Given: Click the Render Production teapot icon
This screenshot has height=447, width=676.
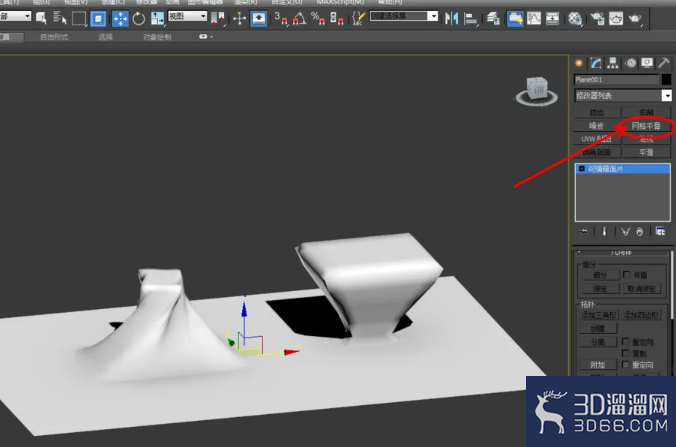Looking at the screenshot, I should click(x=635, y=19).
